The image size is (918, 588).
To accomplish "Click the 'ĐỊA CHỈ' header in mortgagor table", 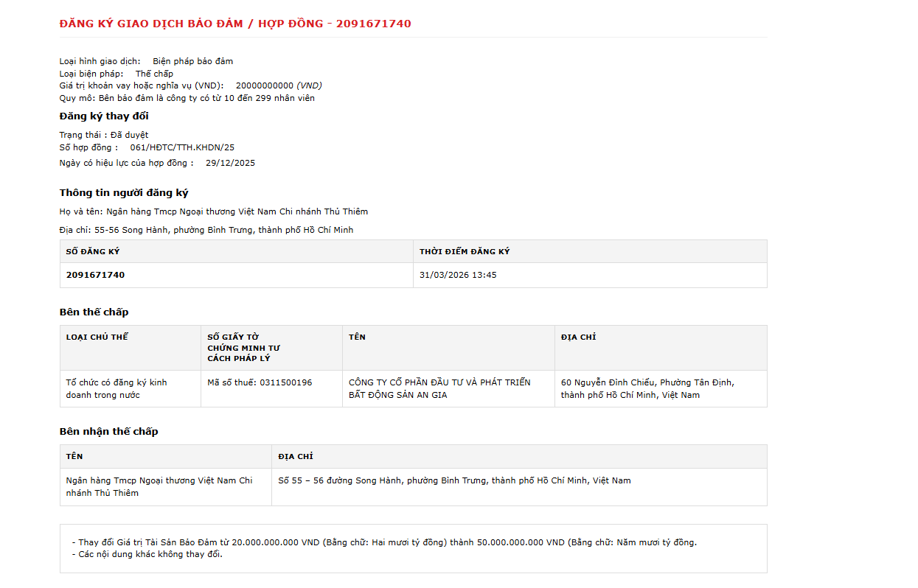I will [x=661, y=348].
